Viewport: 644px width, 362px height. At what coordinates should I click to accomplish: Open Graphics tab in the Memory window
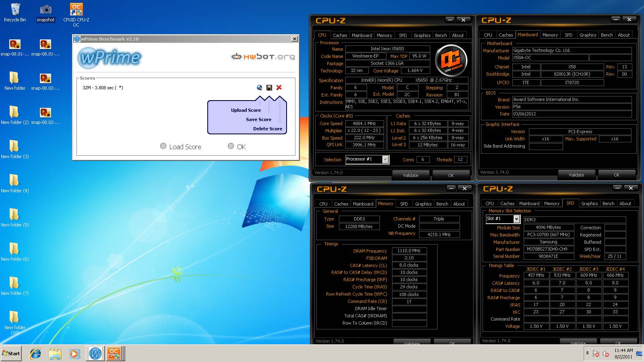(423, 204)
